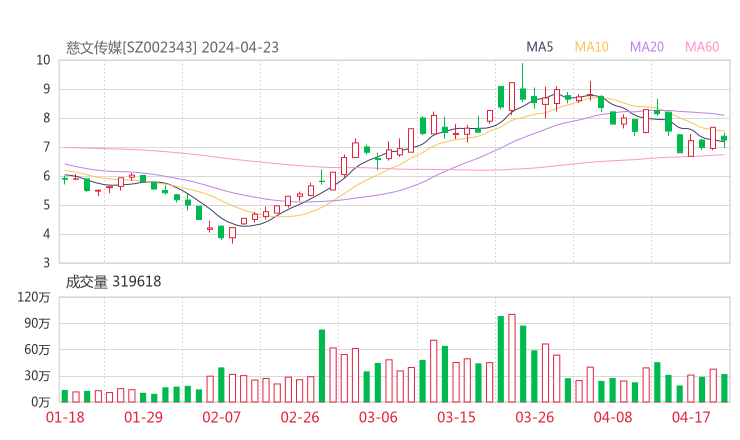Toggle the MA10 legend entry
This screenshot has height=440, width=740.
591,47
